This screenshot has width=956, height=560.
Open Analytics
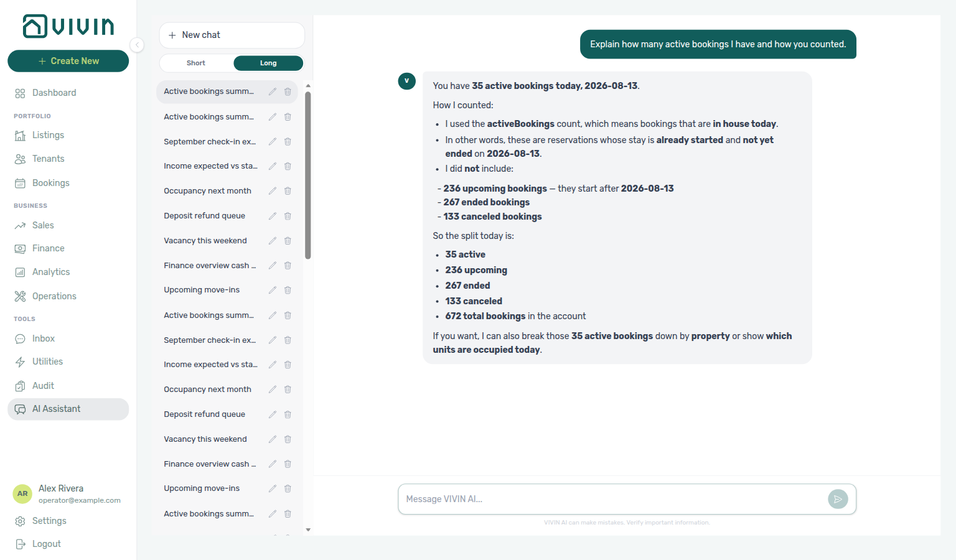68,272
